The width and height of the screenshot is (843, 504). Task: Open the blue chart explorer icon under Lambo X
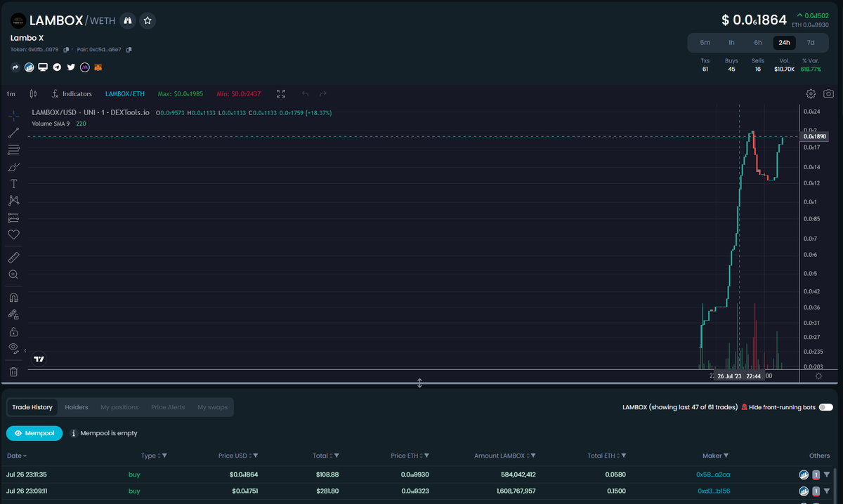29,67
